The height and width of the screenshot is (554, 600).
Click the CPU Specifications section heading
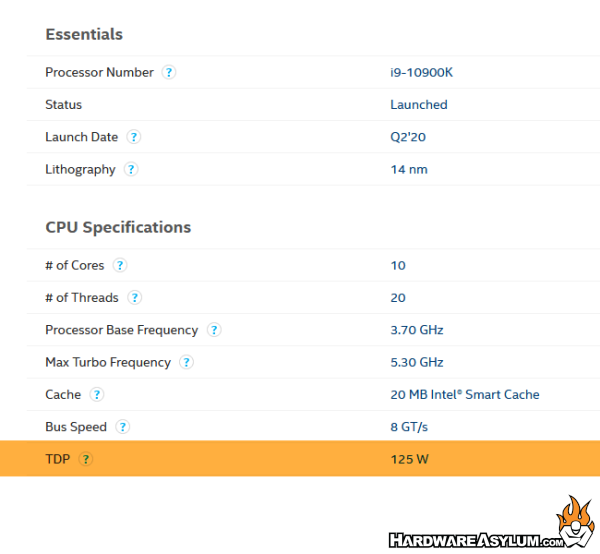coord(118,227)
